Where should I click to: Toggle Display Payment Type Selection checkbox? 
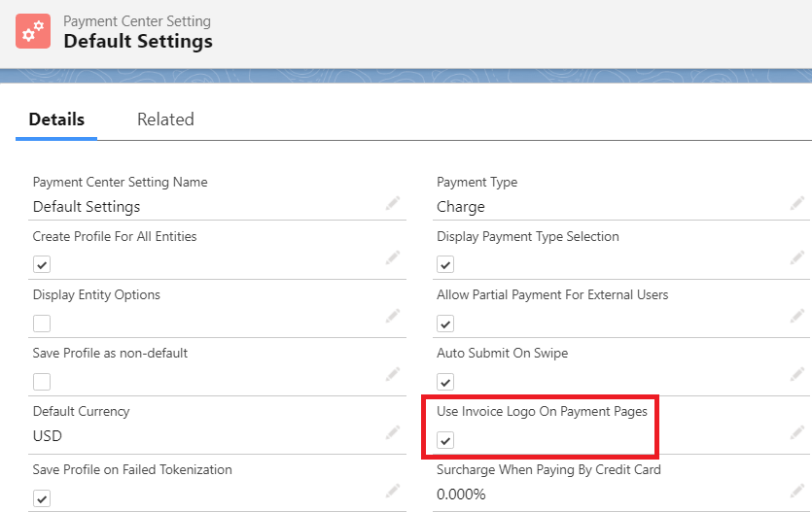point(445,265)
